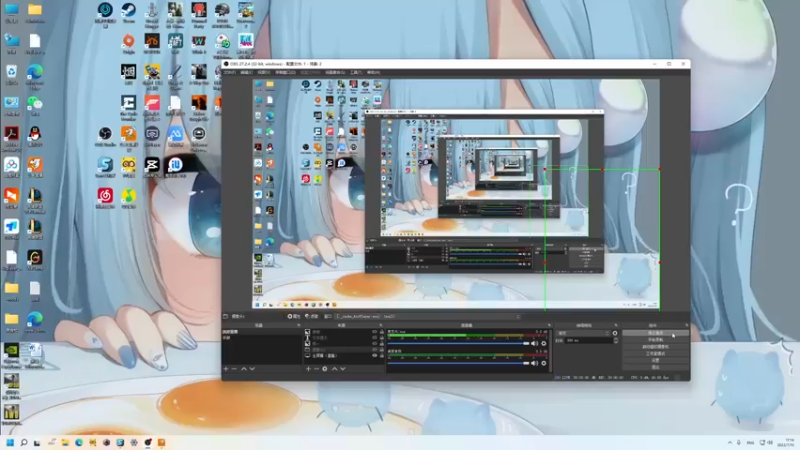This screenshot has height=450, width=800.
Task: Open the scene transition type dropdown
Action: click(x=583, y=333)
